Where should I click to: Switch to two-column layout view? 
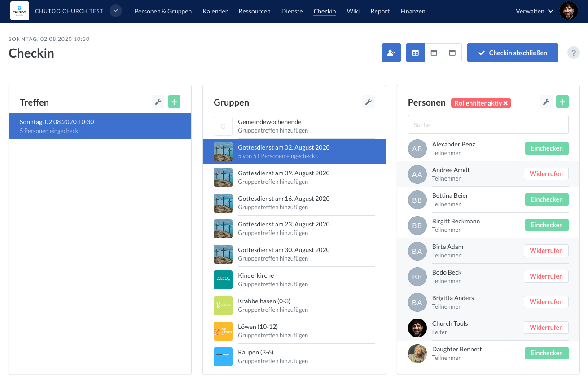click(x=434, y=53)
